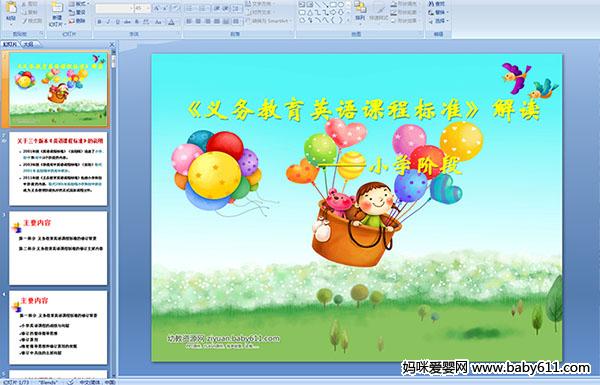Select the oval shape in shapes gallery
This screenshot has width=600, height=385.
pos(341,4)
